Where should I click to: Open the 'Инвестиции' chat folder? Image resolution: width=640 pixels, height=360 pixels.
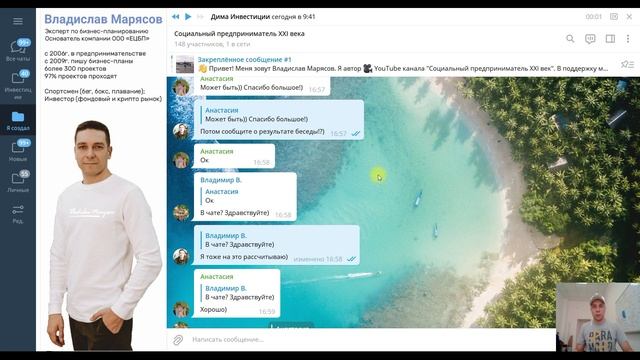(x=18, y=84)
